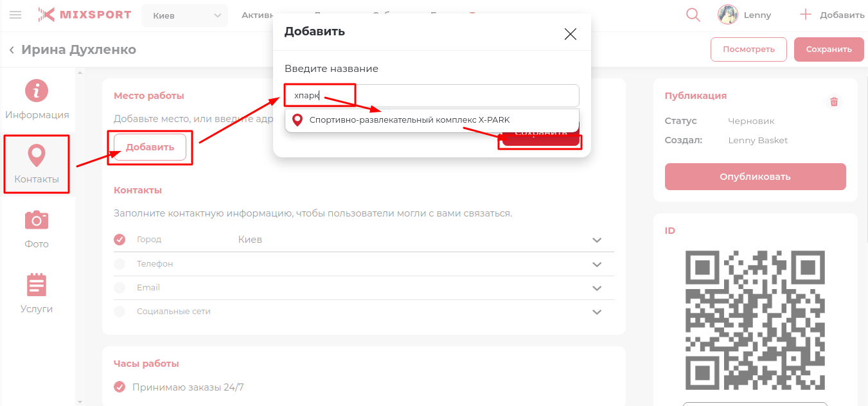Select the X-PARK suggestion in the list
Screen dimensions: 868x406
[x=409, y=120]
